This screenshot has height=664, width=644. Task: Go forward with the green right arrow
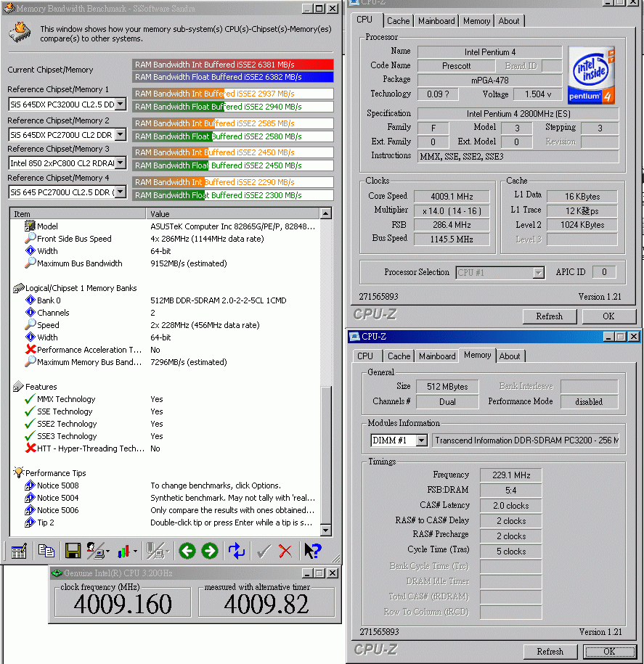pyautogui.click(x=210, y=551)
